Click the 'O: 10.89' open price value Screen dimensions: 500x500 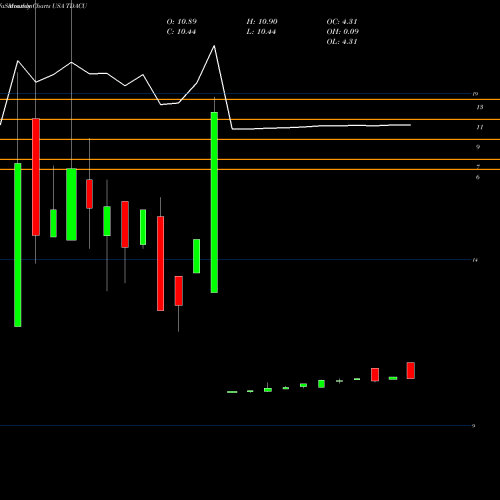coord(182,22)
